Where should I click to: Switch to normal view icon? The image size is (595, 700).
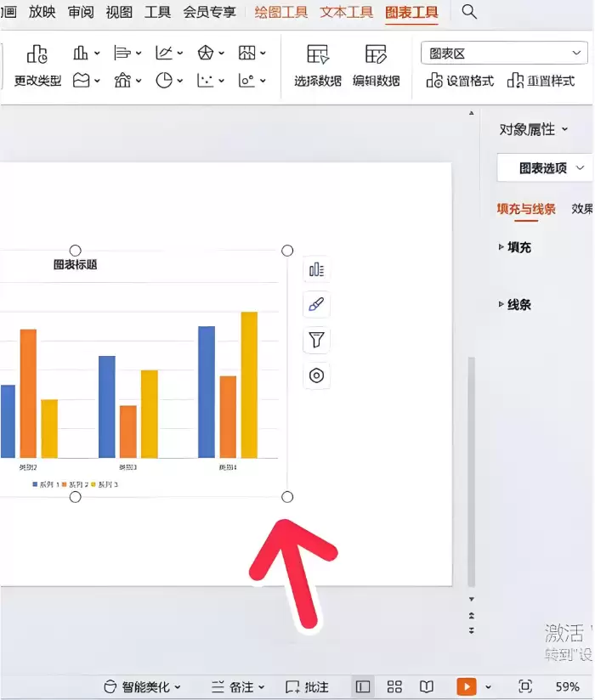click(x=362, y=686)
